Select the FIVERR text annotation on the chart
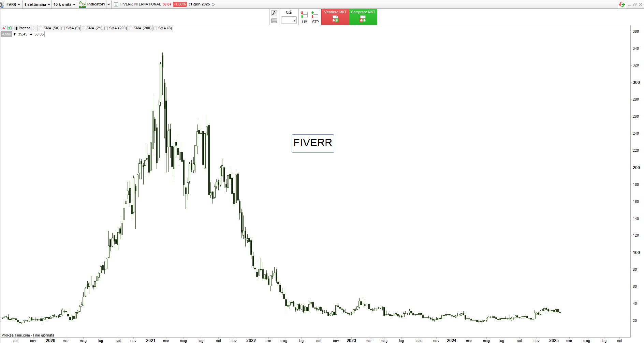The image size is (644, 343). pos(313,144)
